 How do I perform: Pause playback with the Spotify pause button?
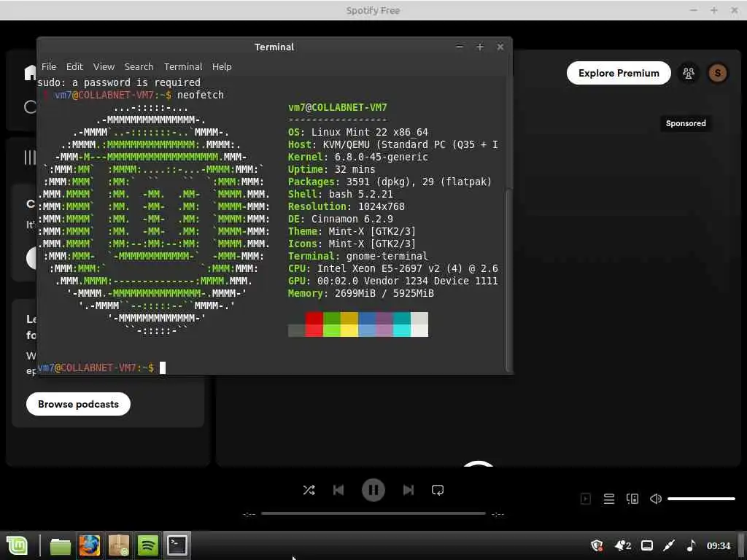coord(373,490)
